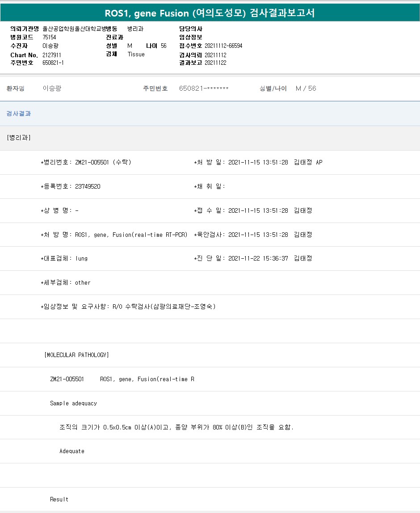Click the Sample adequacy label

tap(73, 404)
